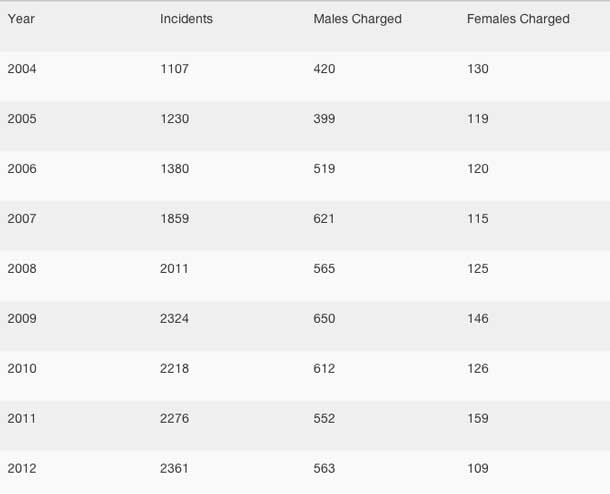Click the incidents value 2324
Screen dimensions: 610x494
click(x=175, y=319)
